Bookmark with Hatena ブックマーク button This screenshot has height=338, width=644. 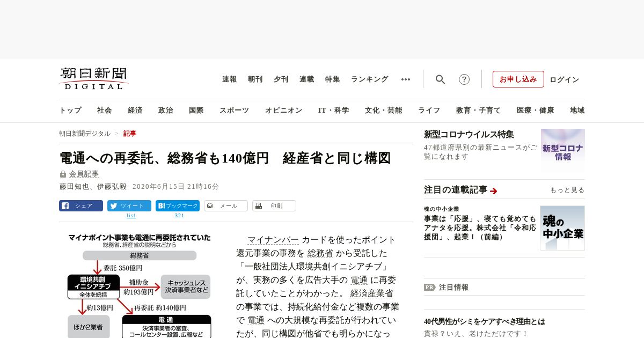click(178, 205)
